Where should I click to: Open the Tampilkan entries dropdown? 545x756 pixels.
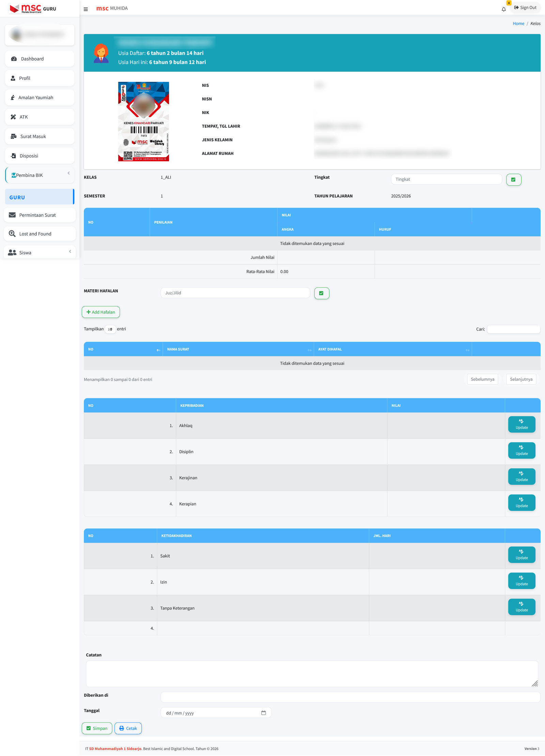[x=110, y=329]
